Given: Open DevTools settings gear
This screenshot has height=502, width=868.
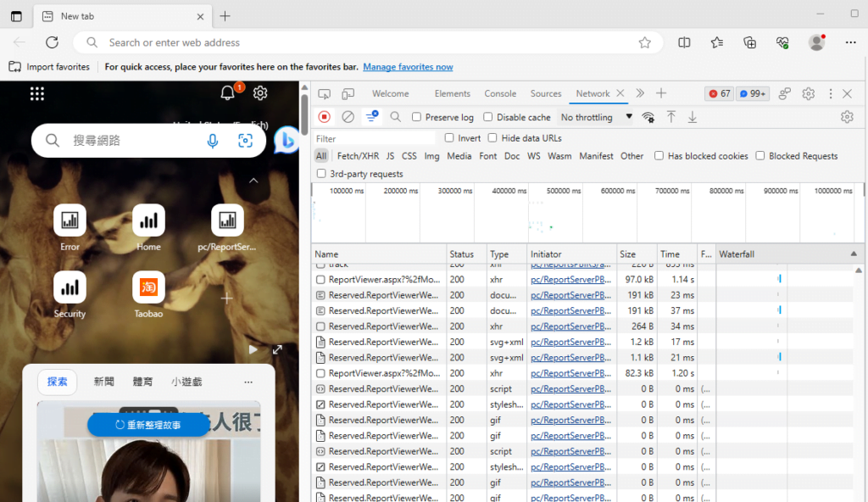Looking at the screenshot, I should click(x=808, y=93).
